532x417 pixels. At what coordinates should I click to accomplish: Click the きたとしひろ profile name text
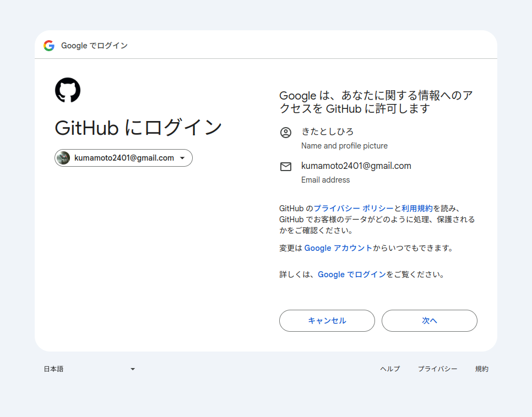[327, 131]
